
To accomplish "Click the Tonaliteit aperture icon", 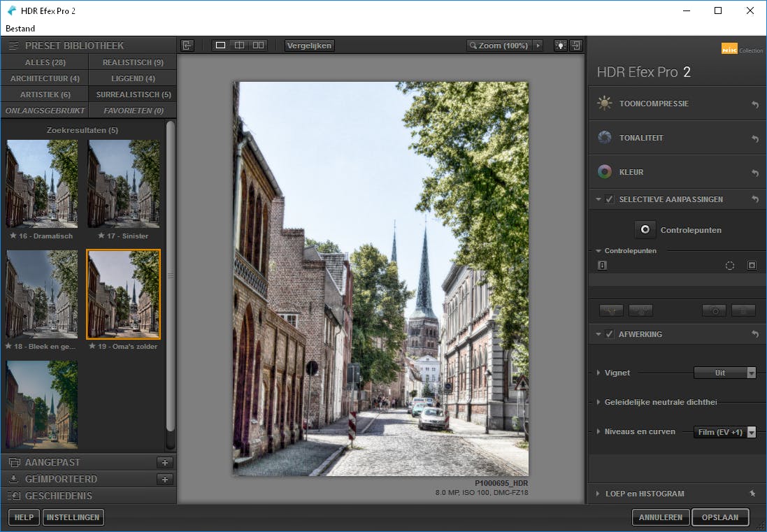I will point(605,138).
